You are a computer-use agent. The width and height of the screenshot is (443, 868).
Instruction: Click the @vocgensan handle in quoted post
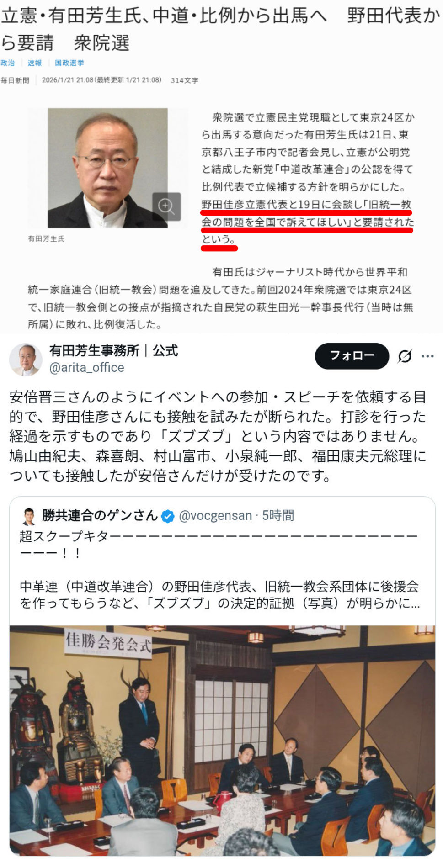(215, 516)
